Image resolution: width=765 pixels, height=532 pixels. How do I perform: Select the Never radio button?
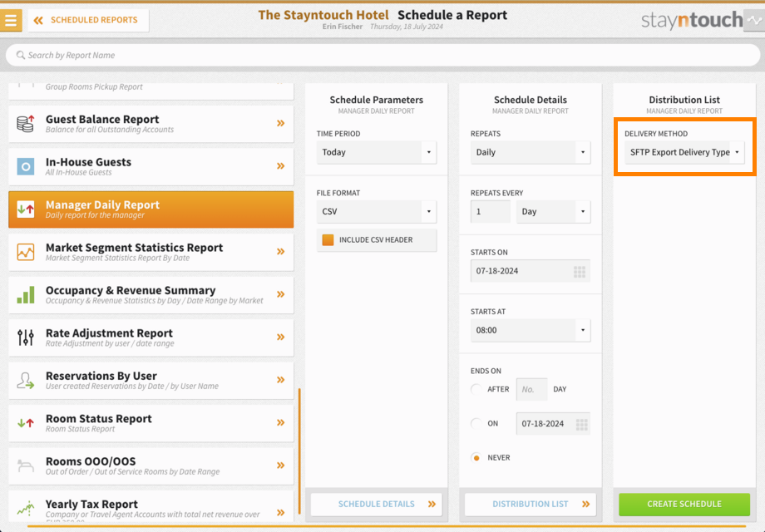pos(476,457)
